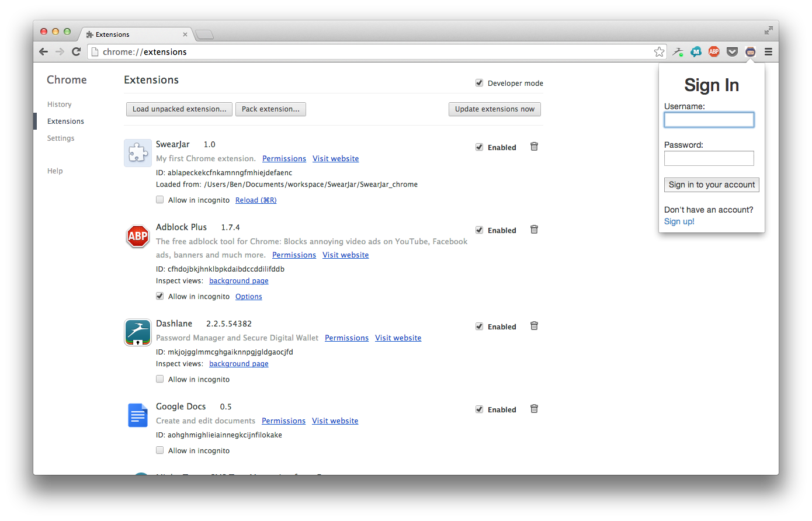Delete Google Docs using its trash icon

pos(534,409)
